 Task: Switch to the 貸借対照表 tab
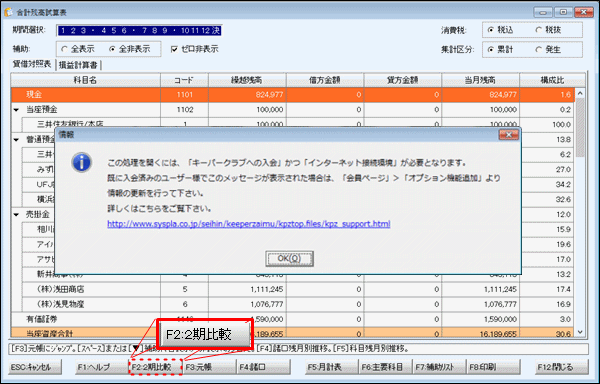click(32, 64)
